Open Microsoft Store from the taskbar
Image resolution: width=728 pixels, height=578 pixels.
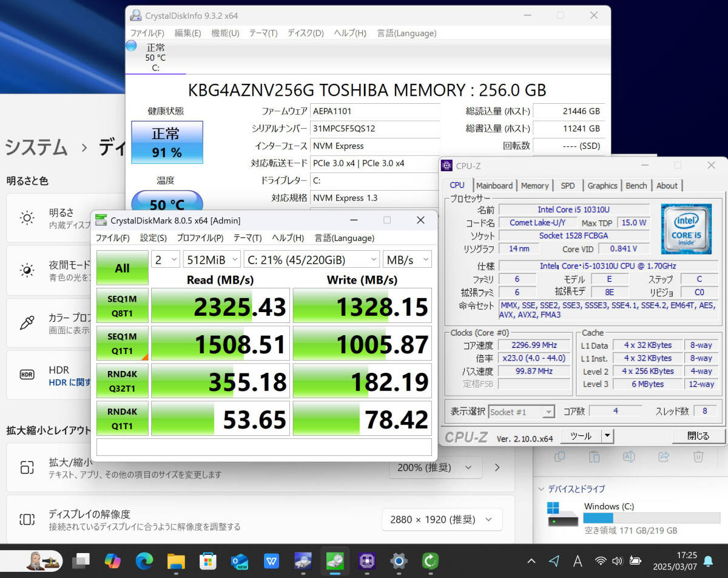click(x=208, y=560)
